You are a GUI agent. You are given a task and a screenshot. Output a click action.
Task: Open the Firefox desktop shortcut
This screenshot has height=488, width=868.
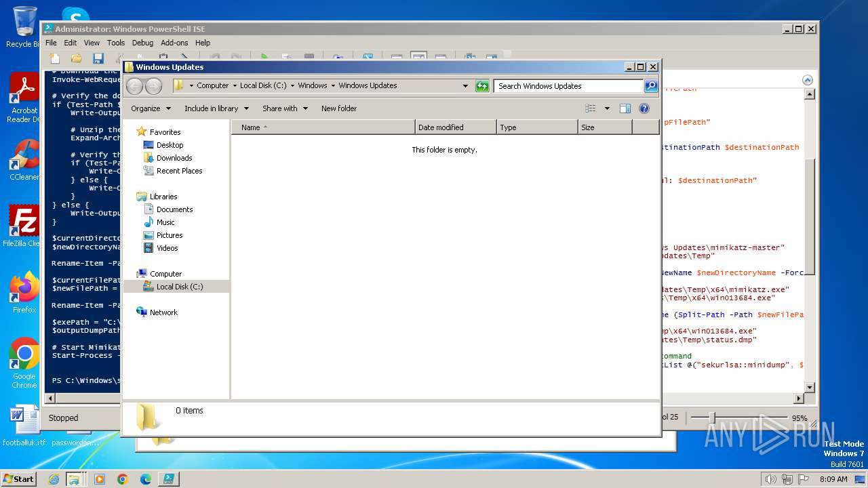point(24,293)
